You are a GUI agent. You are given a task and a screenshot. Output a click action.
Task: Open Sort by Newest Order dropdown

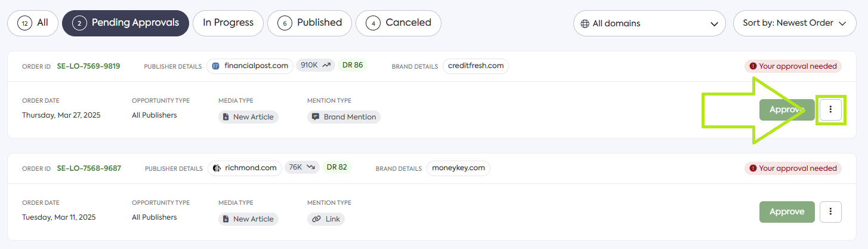(x=795, y=23)
